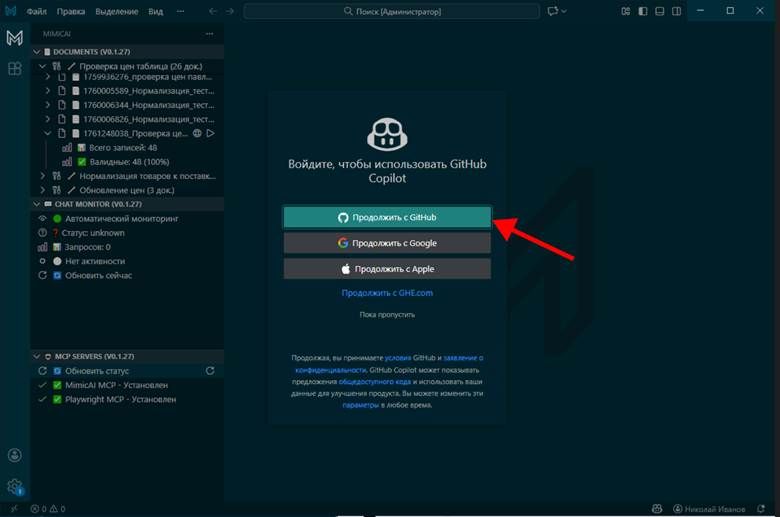Click the Николай Иванов account in status bar
Screen dimensions: 780x517
click(709, 509)
